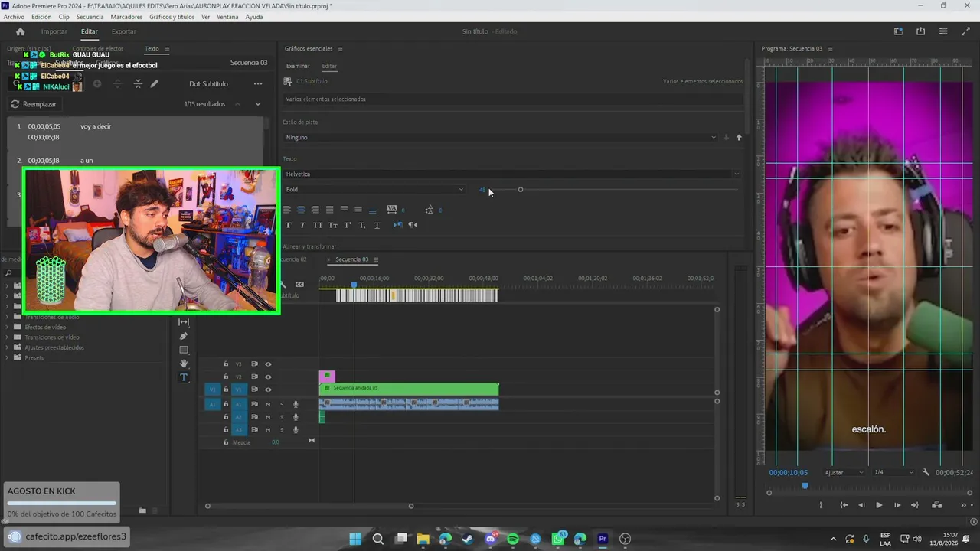Switch to the Examinar tab
This screenshot has height=551, width=980.
[x=298, y=66]
